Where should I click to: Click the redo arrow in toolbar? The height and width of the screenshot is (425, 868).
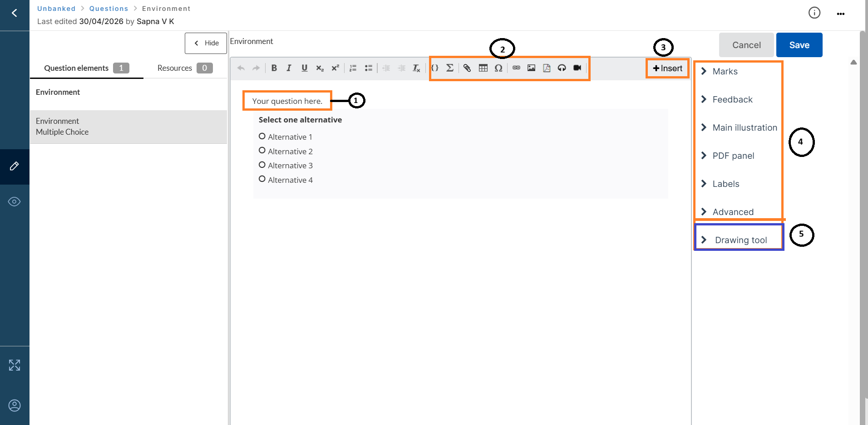(256, 68)
